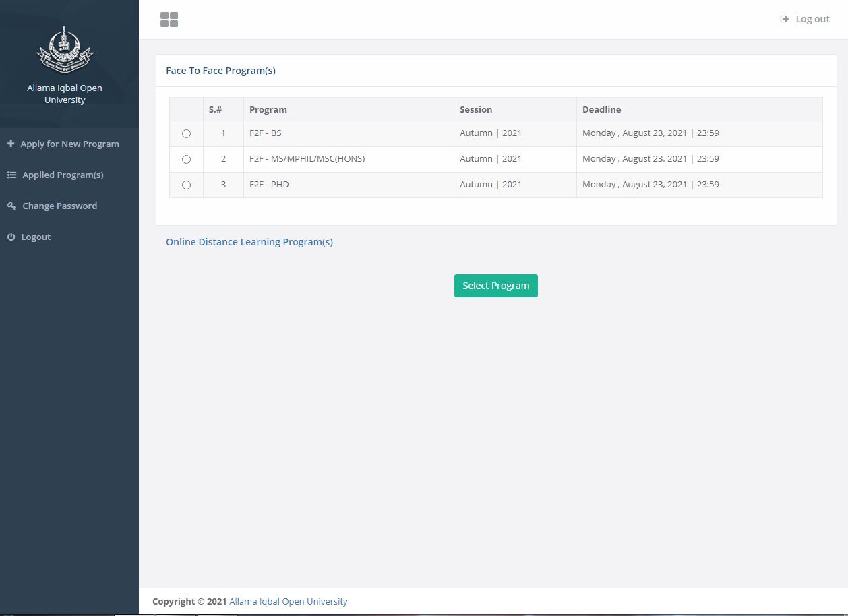Screen dimensions: 848x616
Task: Click the Copyright © 2021 footer text
Action: [189, 601]
